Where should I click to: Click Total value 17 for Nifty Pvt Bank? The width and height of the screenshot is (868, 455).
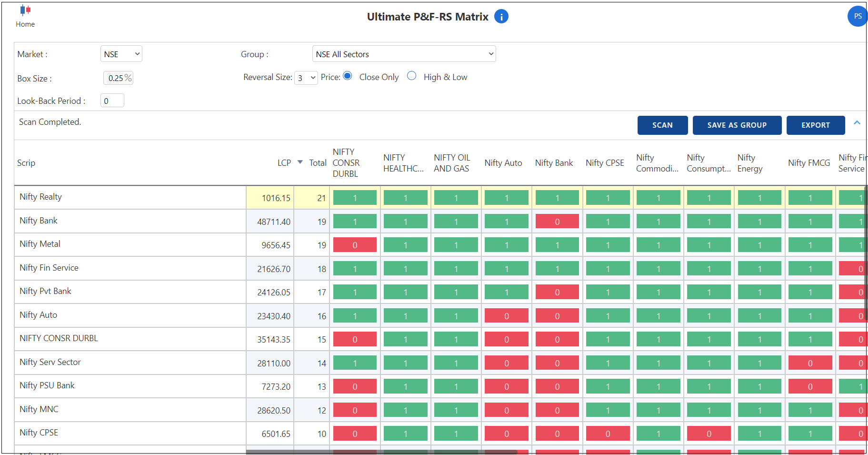(321, 293)
